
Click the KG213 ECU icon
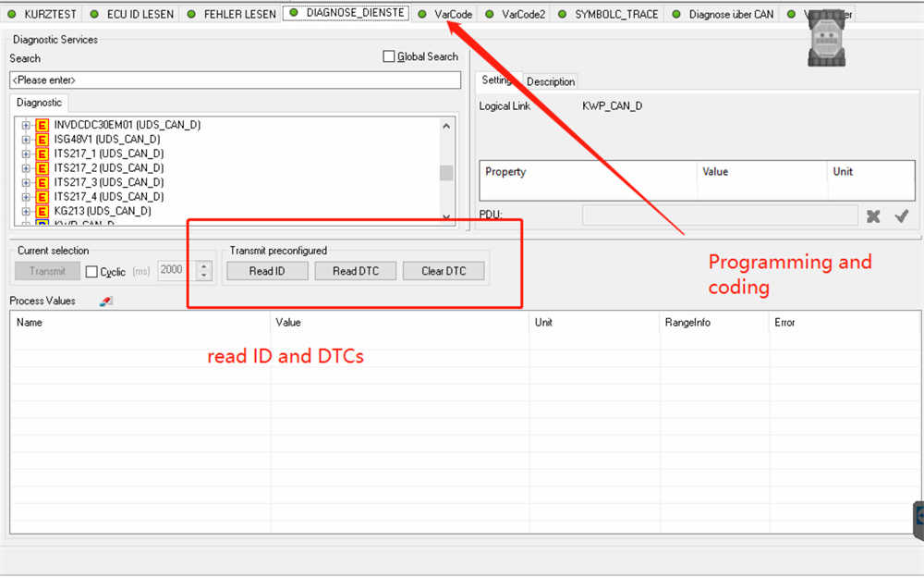click(x=42, y=211)
